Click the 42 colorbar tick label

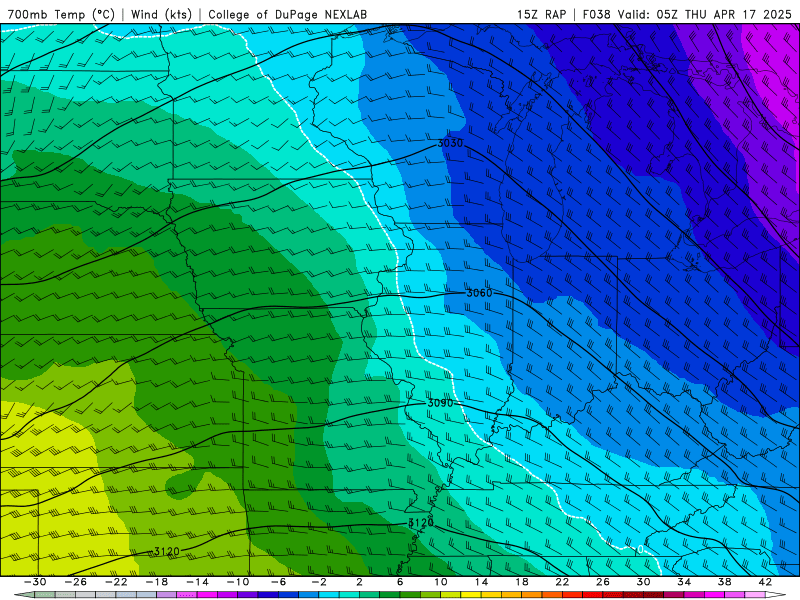point(765,582)
